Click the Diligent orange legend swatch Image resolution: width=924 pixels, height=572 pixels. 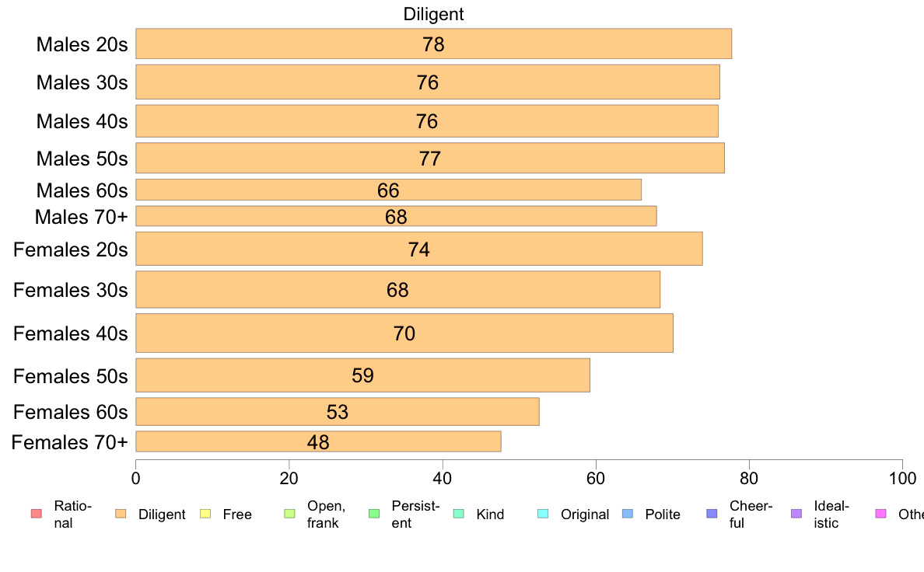click(121, 514)
